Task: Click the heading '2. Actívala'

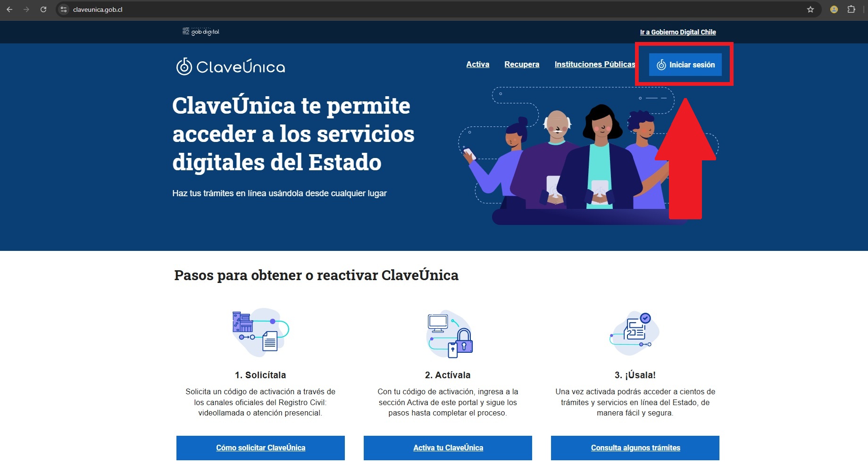Action: [x=448, y=375]
